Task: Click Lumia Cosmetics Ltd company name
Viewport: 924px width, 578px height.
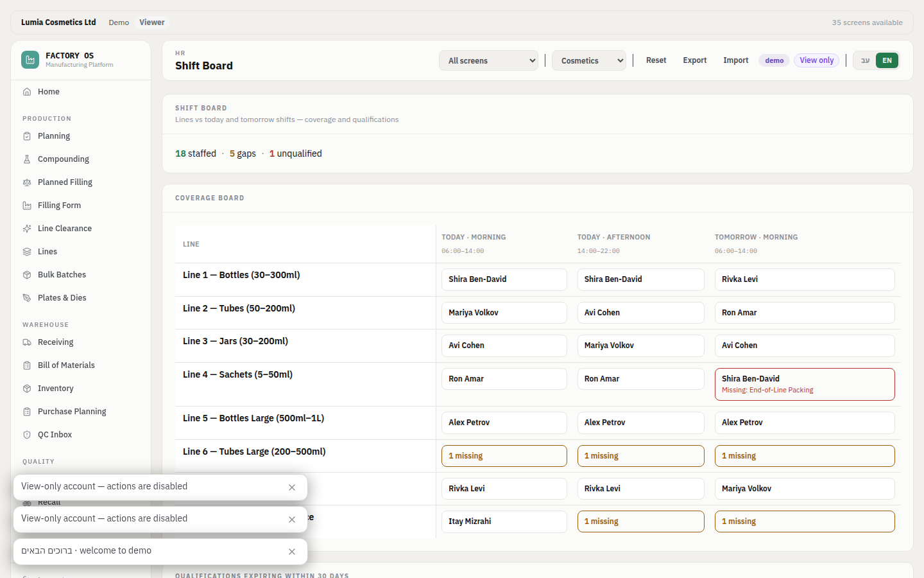Action: point(58,22)
